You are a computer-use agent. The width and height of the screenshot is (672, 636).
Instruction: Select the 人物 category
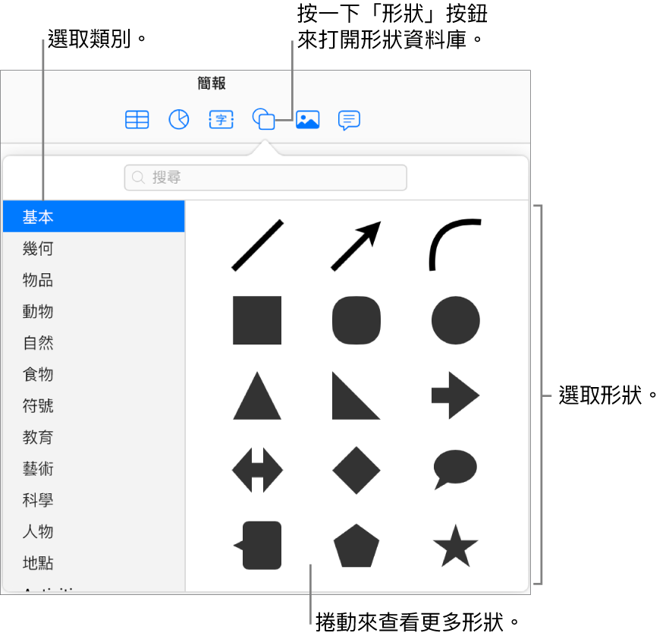pyautogui.click(x=94, y=531)
